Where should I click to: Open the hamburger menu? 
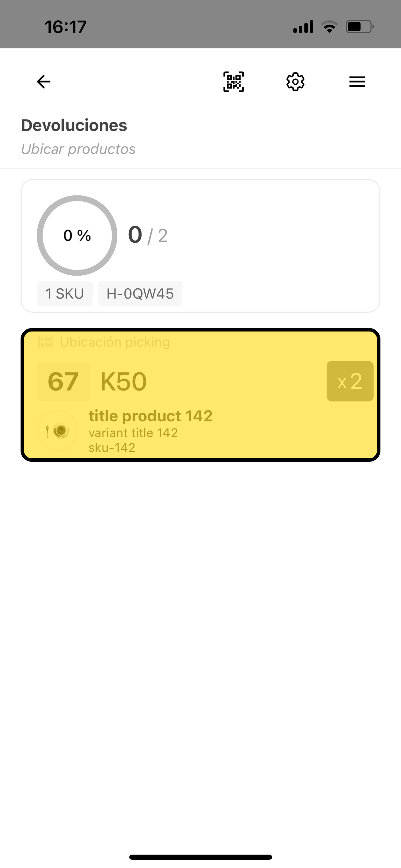pos(357,82)
